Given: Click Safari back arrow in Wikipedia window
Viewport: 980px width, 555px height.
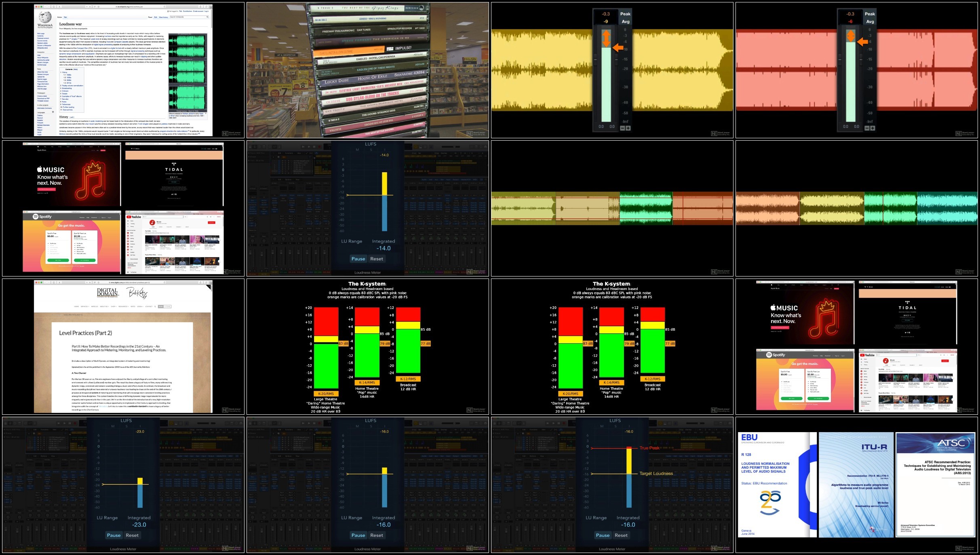Looking at the screenshot, I should 45,7.
